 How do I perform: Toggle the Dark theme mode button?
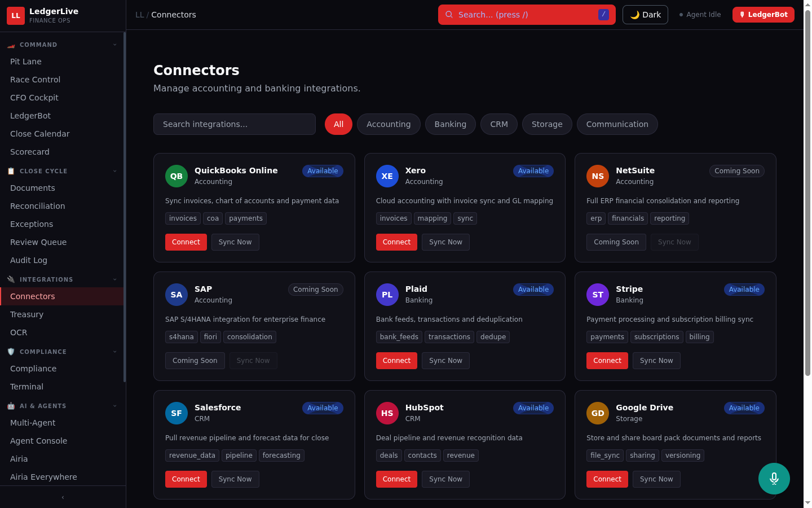tap(645, 15)
